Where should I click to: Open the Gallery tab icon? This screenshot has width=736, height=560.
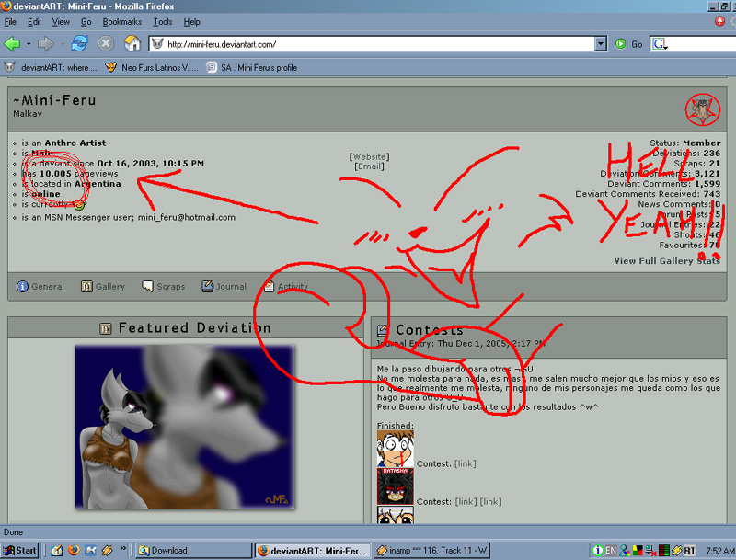86,287
